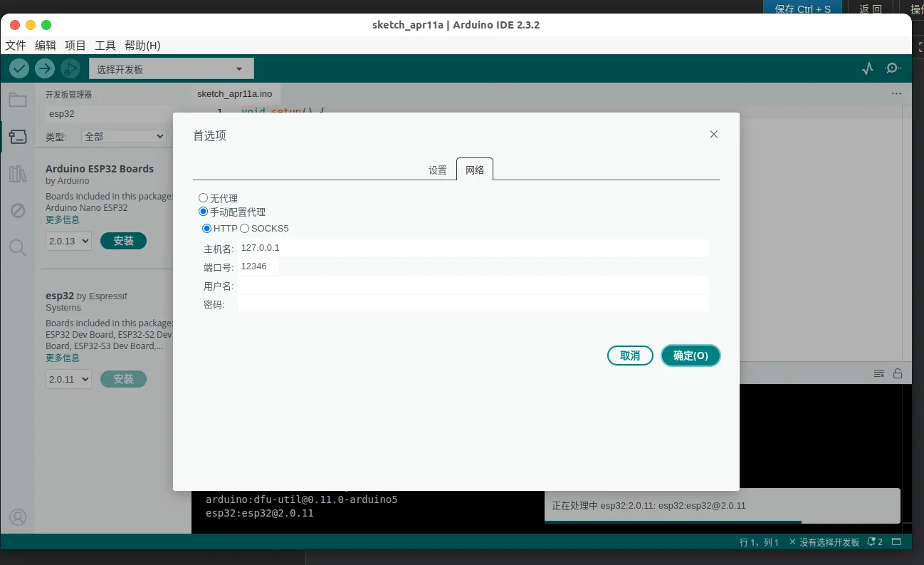
Task: Expand the 选择开发板 board selector dropdown
Action: point(171,69)
